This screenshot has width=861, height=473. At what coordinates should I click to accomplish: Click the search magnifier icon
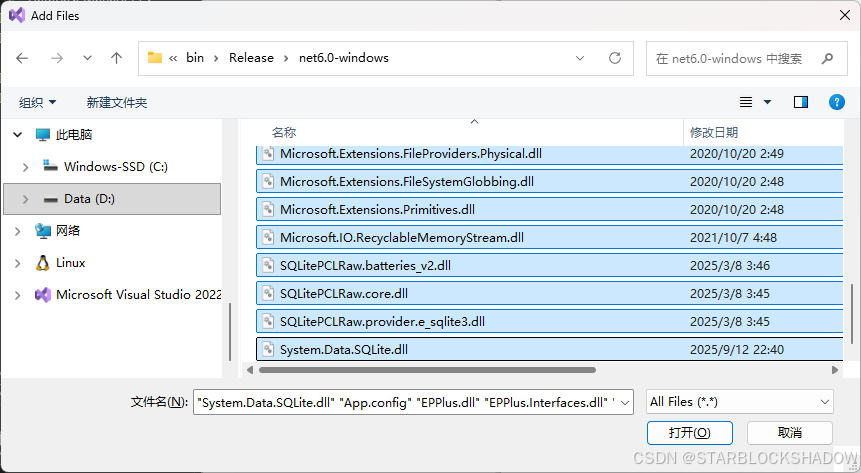point(827,58)
